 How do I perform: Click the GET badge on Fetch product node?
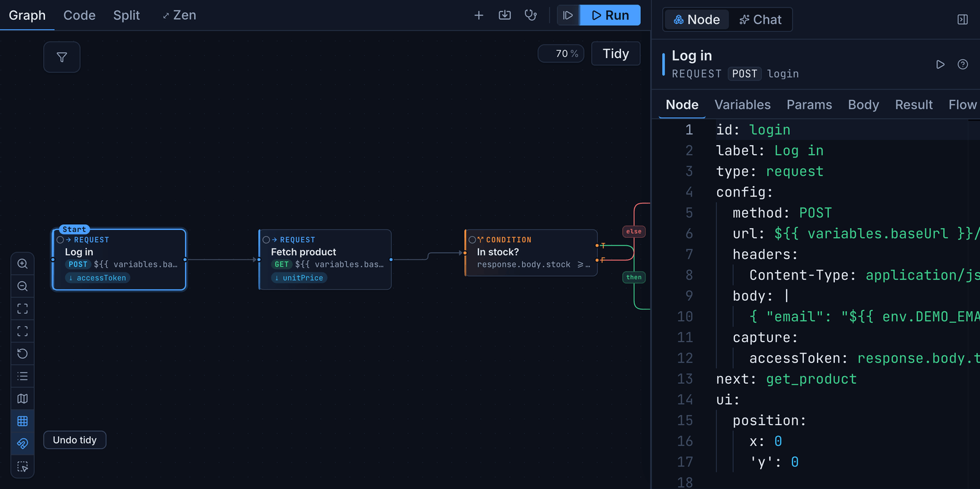(x=282, y=264)
